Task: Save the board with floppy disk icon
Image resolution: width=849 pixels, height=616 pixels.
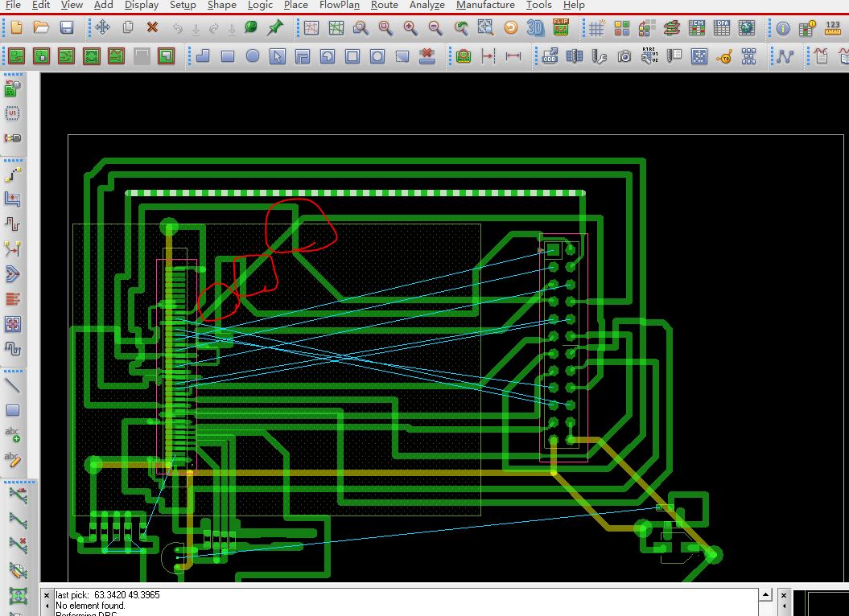Action: 67,27
